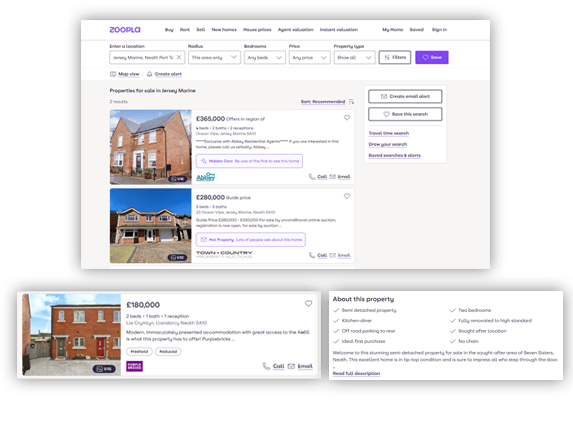Click the Freehold tag
This screenshot has height=428, width=573.
pos(139,351)
